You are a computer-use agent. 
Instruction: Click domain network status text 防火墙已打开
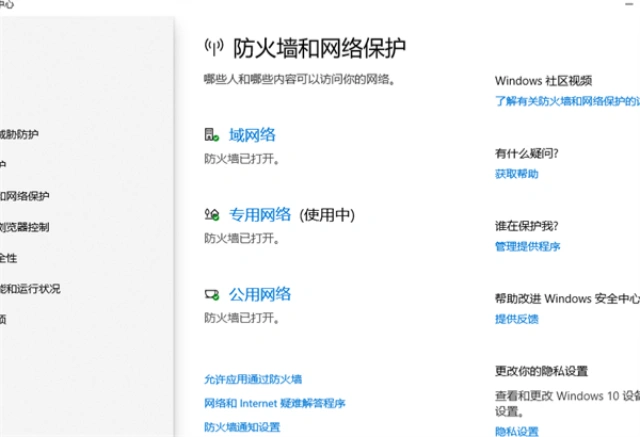(242, 159)
